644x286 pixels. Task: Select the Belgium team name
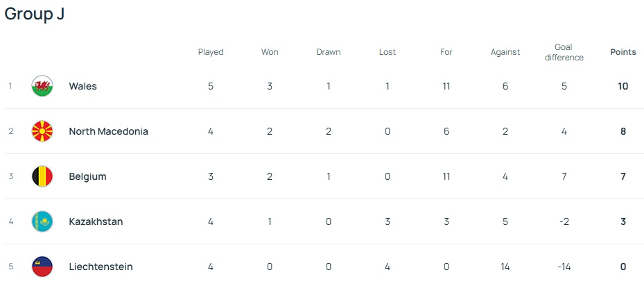coord(87,176)
